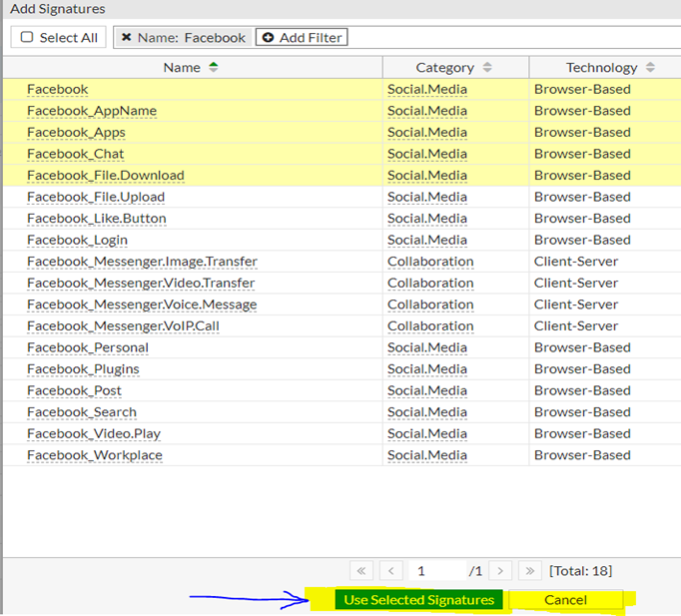The height and width of the screenshot is (616, 681).
Task: Click Use Selected Signatures button
Action: click(x=418, y=599)
